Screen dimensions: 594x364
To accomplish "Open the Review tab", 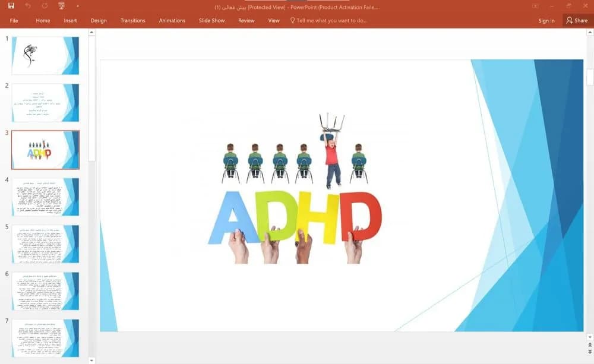I will pyautogui.click(x=247, y=20).
